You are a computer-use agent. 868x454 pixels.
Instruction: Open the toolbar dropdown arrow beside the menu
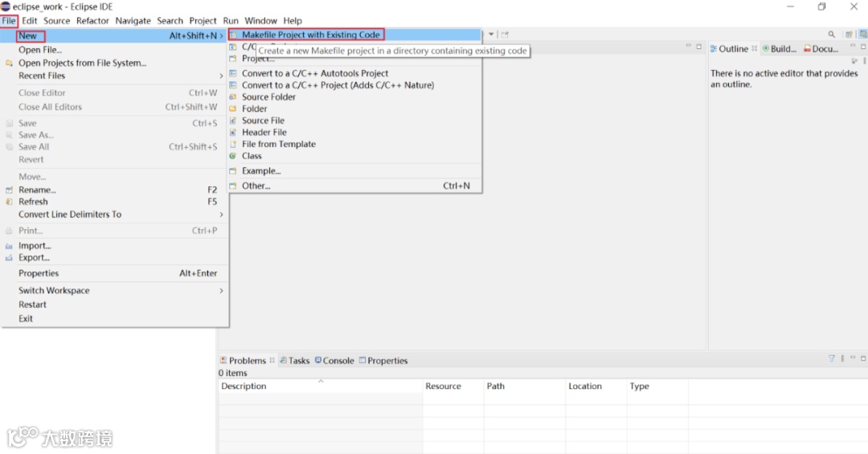491,35
